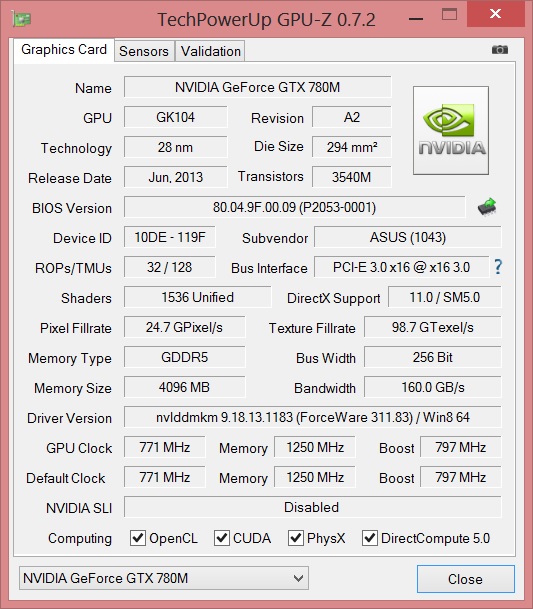
Task: Minimize the GPU-Z window
Action: 416,16
